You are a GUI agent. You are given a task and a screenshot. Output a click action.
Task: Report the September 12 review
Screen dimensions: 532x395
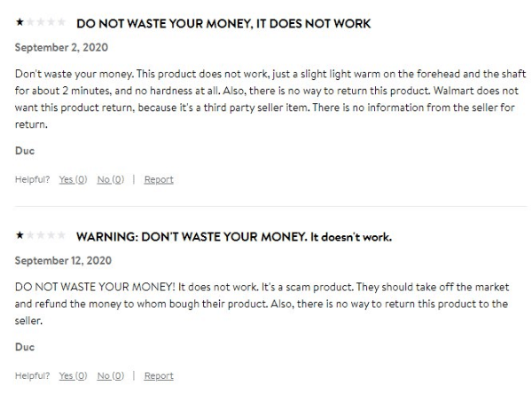[159, 375]
